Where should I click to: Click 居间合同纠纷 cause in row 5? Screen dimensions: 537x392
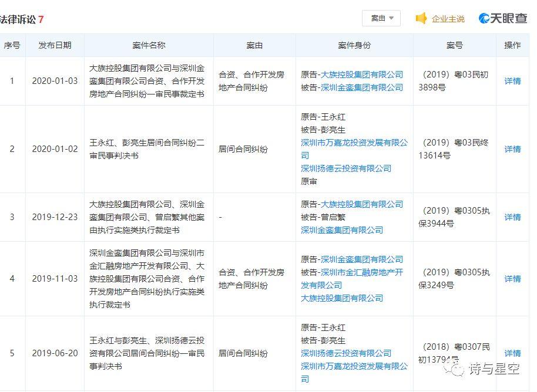click(243, 353)
